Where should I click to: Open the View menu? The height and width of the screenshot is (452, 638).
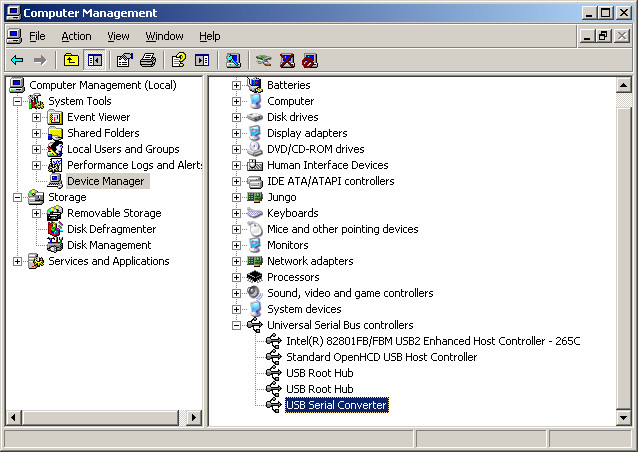click(118, 36)
